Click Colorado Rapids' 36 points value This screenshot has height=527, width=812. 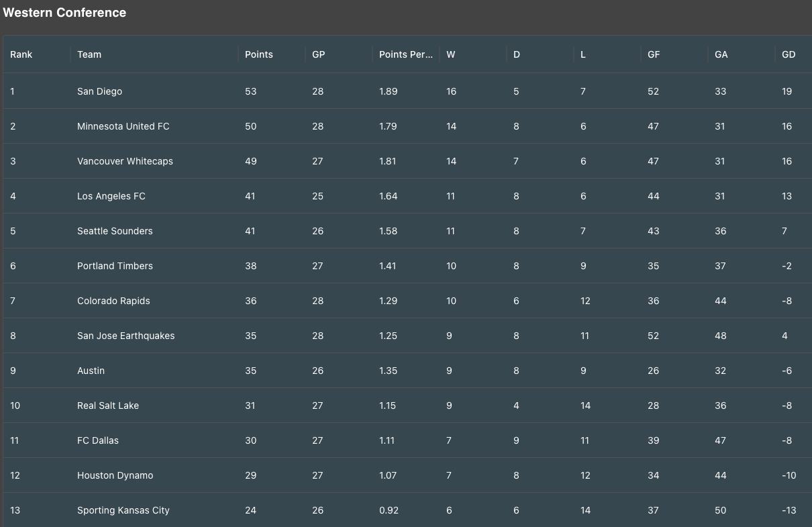[x=251, y=301]
